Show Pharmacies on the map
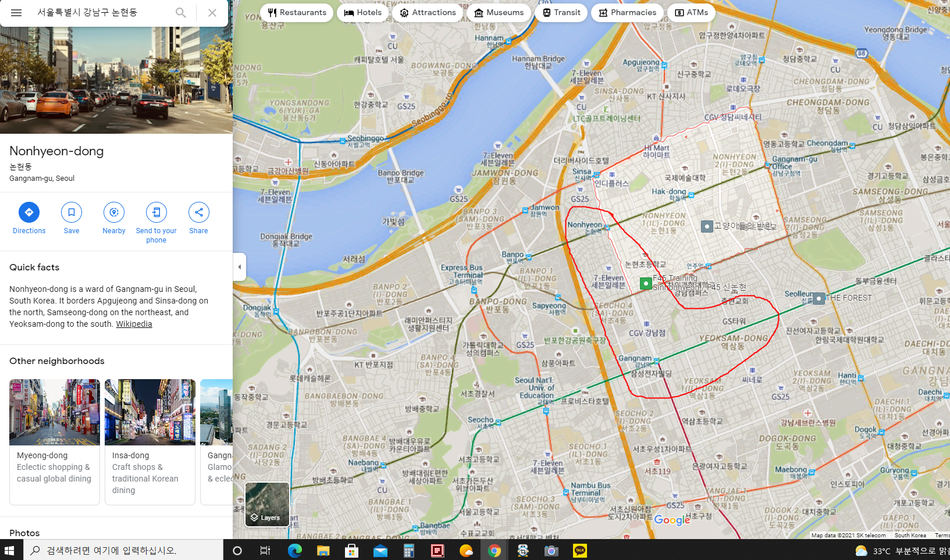950x560 pixels. (x=627, y=13)
